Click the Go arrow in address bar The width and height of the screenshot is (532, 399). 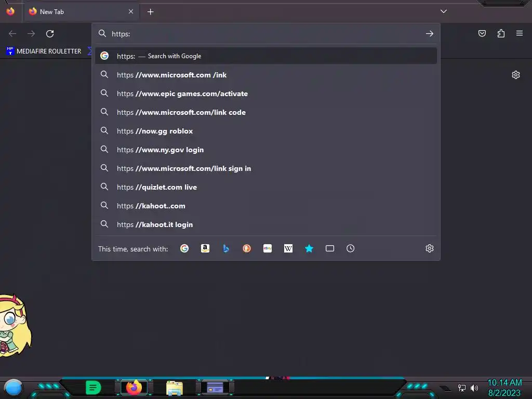(x=430, y=34)
